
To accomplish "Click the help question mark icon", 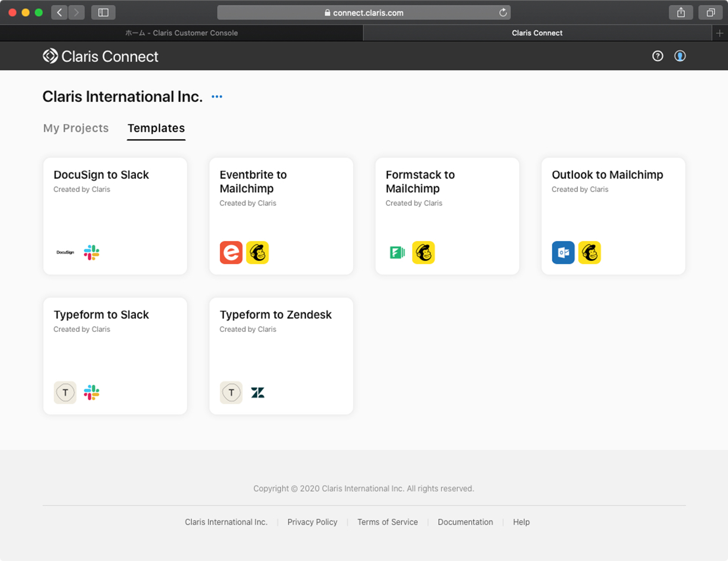I will (657, 56).
